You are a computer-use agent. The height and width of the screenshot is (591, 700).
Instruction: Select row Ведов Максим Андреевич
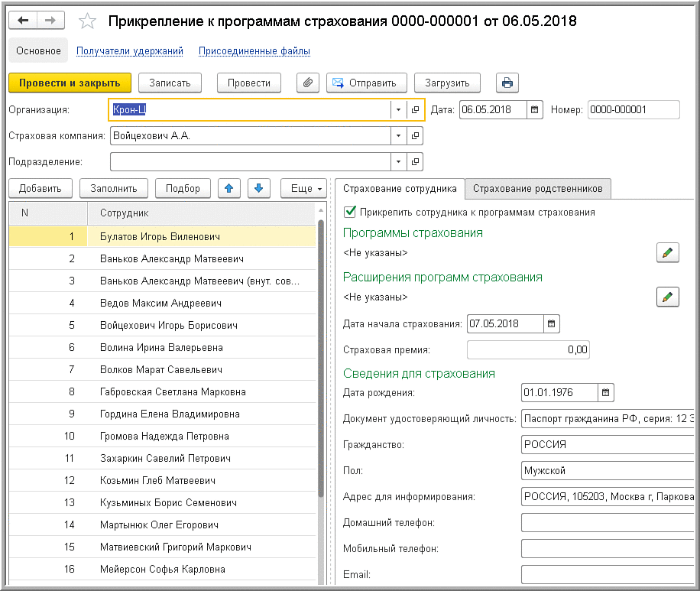click(x=162, y=303)
